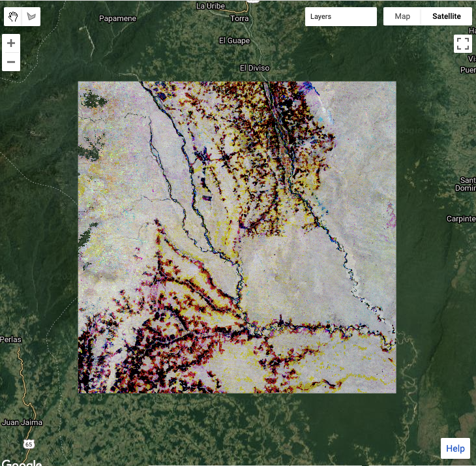
Task: Zoom in with the plus button
Action: [12, 44]
